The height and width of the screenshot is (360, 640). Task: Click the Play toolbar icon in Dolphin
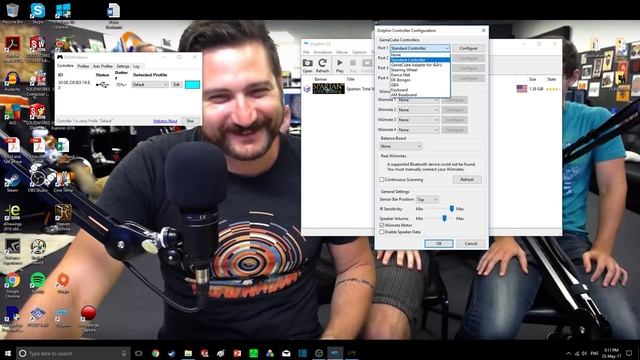pos(340,66)
